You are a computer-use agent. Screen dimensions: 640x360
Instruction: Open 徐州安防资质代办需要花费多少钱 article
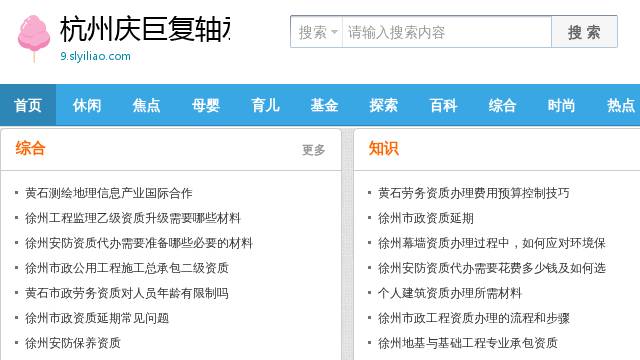(x=491, y=268)
